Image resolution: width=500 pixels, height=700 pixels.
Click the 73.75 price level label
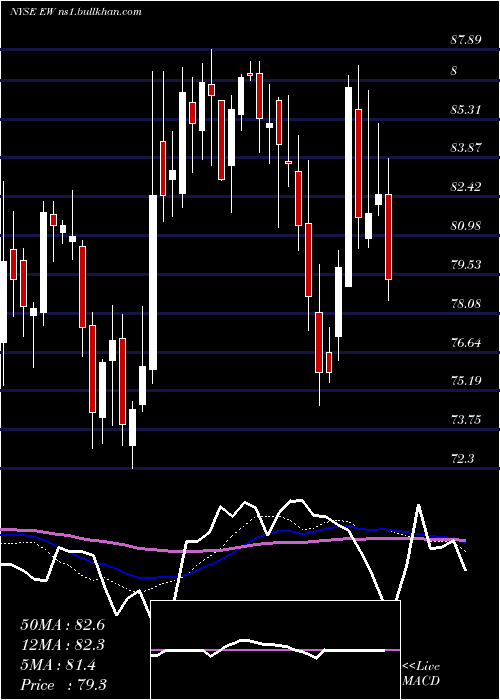click(x=466, y=420)
